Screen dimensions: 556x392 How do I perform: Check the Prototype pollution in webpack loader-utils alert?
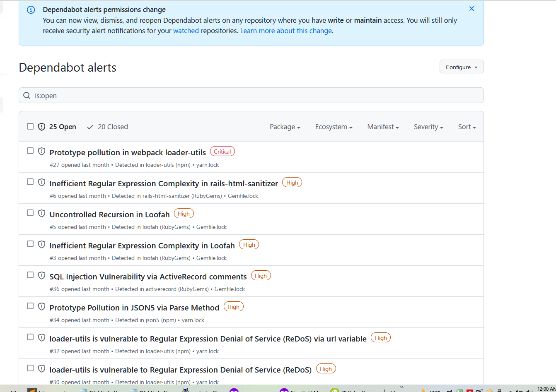coord(30,151)
